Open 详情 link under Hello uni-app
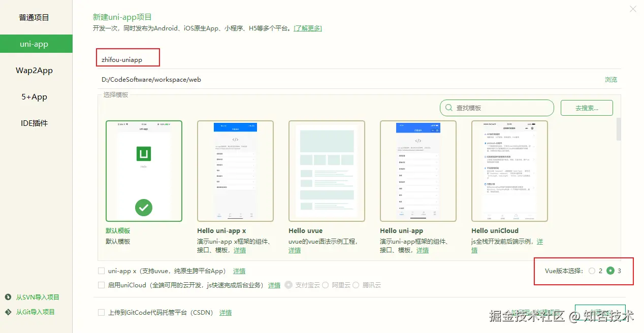Screen dimensions: 644x333 423,250
